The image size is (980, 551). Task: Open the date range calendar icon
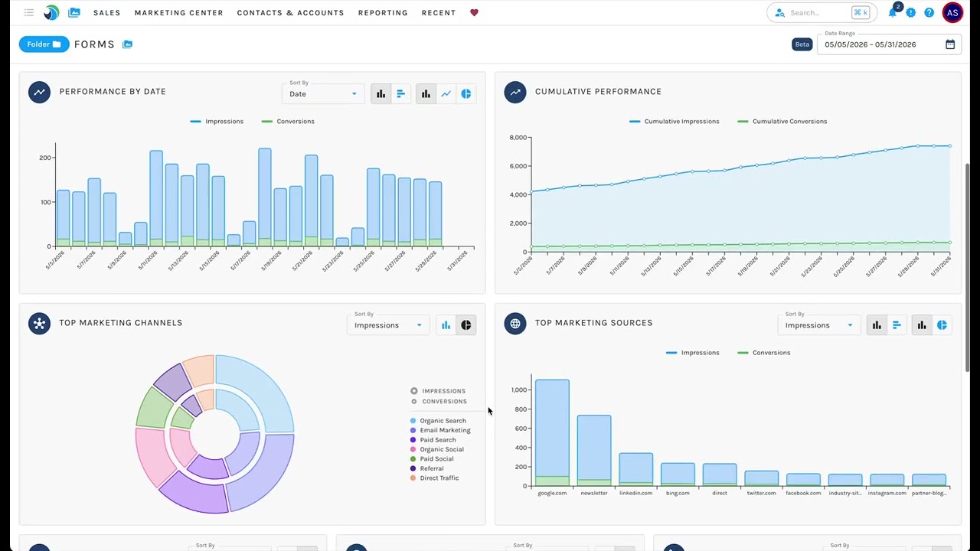950,44
